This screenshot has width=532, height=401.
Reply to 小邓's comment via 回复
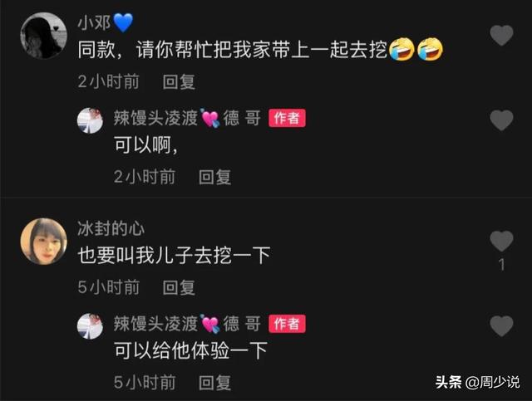(x=179, y=81)
